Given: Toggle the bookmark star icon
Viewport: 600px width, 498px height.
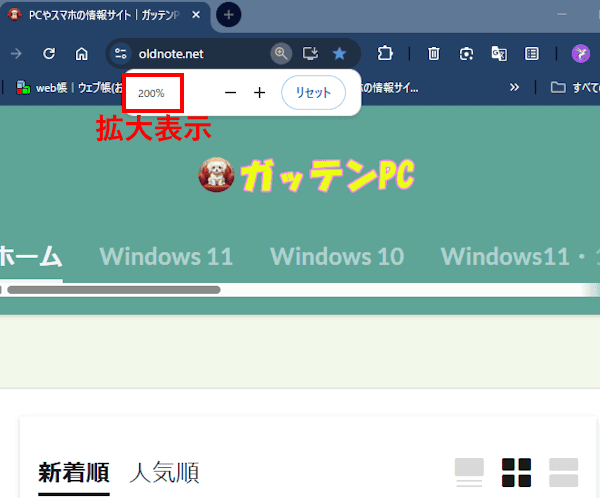Looking at the screenshot, I should (x=339, y=54).
